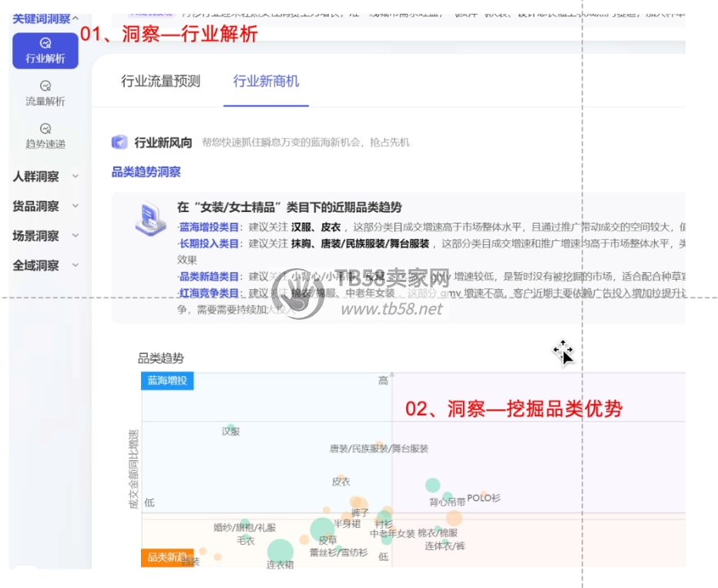The width and height of the screenshot is (718, 588).
Task: Open the 流量解析 sidebar icon
Action: (45, 92)
